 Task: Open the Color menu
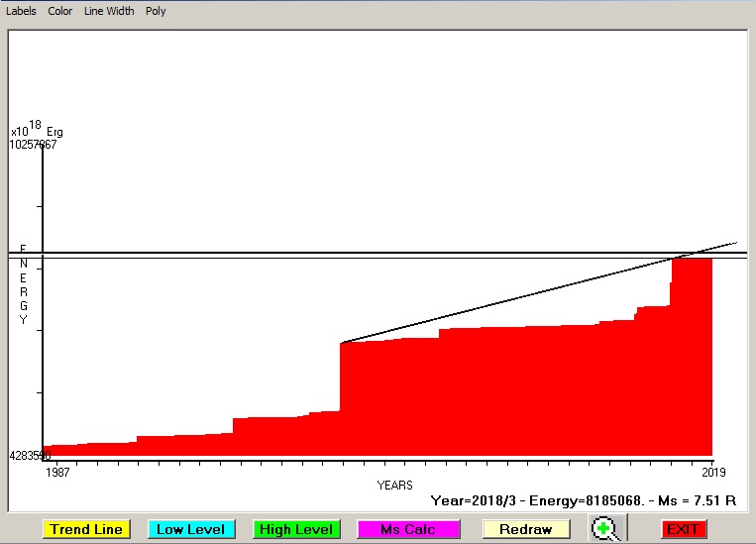[60, 11]
